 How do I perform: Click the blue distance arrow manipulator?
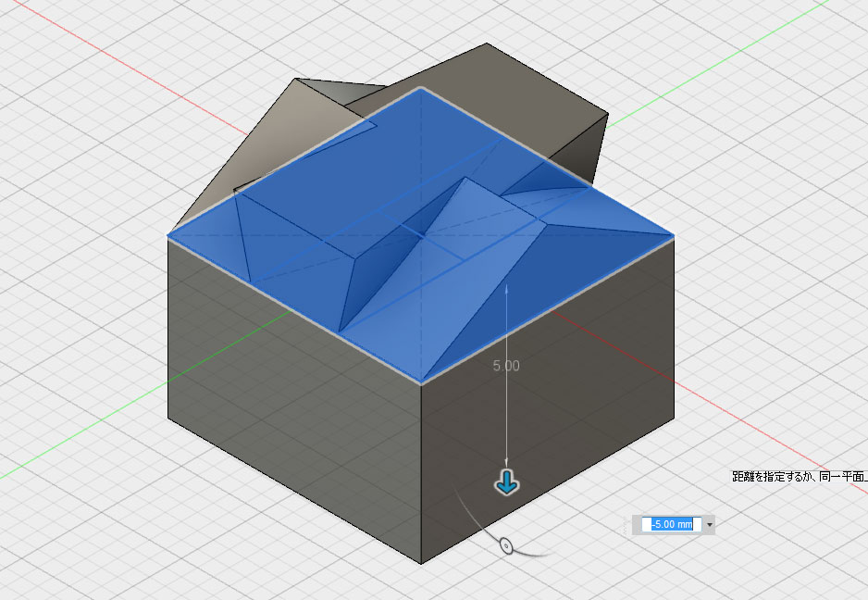click(507, 481)
